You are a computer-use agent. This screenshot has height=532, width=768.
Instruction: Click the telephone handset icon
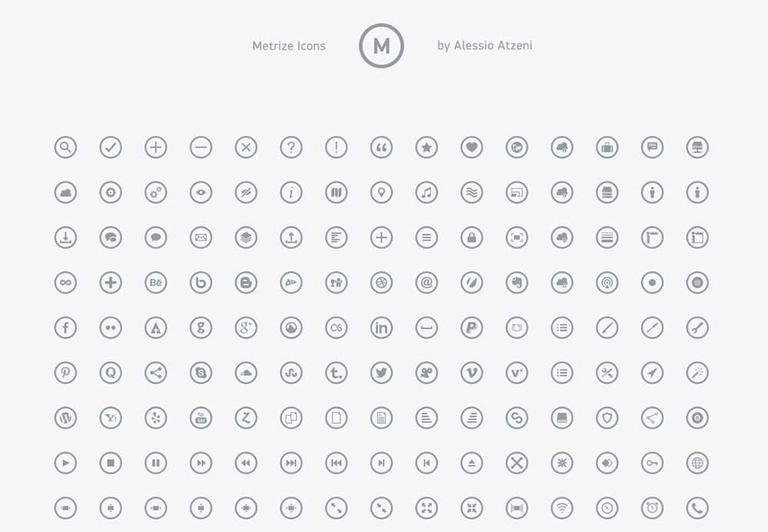[x=697, y=507]
